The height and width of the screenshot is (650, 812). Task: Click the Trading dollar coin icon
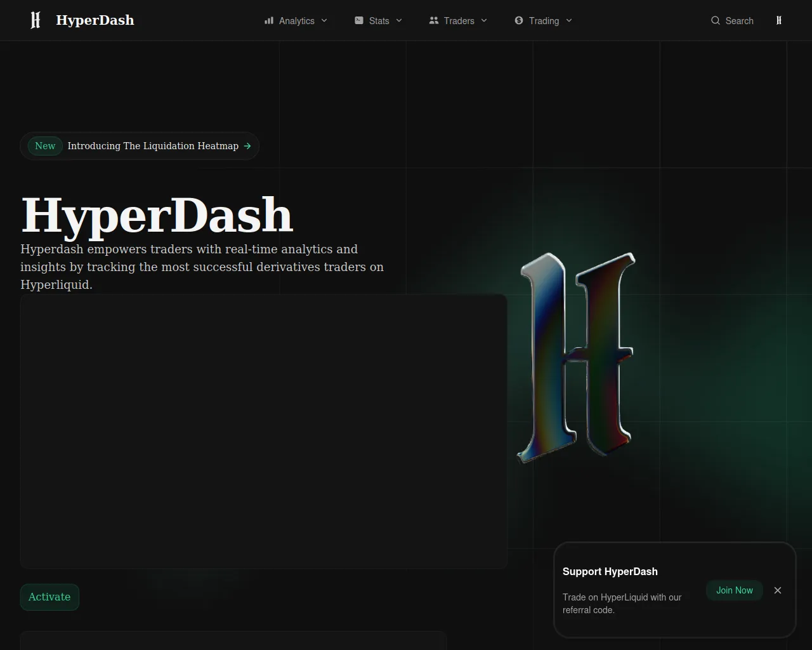[x=519, y=20]
